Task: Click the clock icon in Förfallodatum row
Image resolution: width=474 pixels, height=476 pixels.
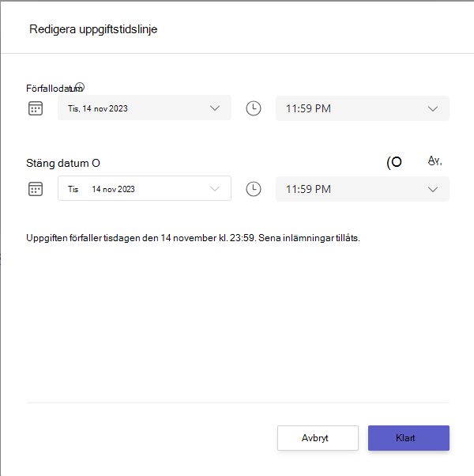Action: click(254, 108)
